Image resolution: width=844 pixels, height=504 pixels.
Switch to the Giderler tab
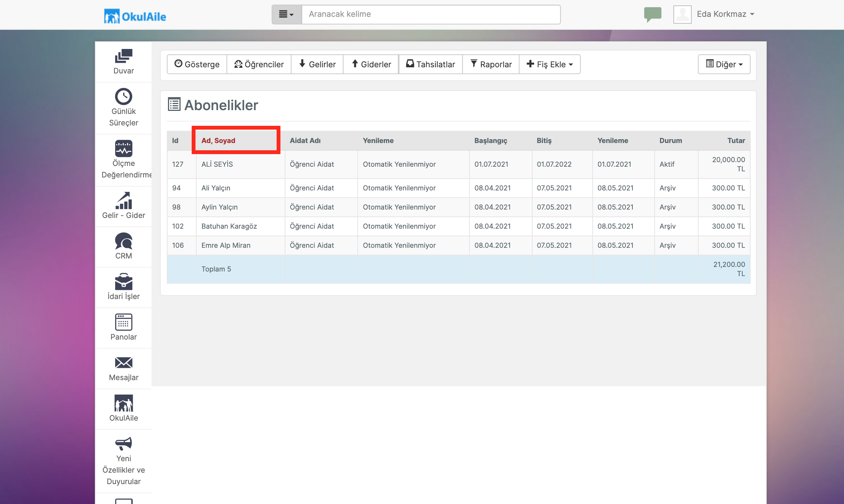pyautogui.click(x=371, y=64)
